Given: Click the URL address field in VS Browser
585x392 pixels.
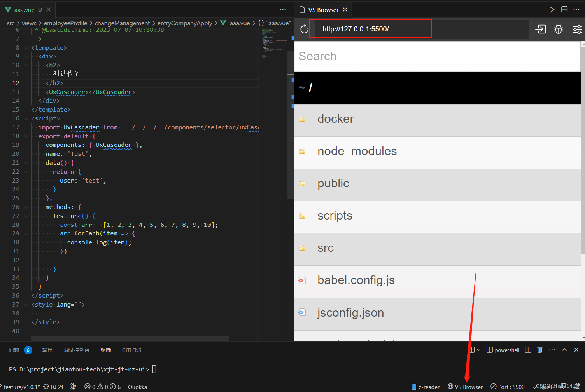Looking at the screenshot, I should (419, 29).
